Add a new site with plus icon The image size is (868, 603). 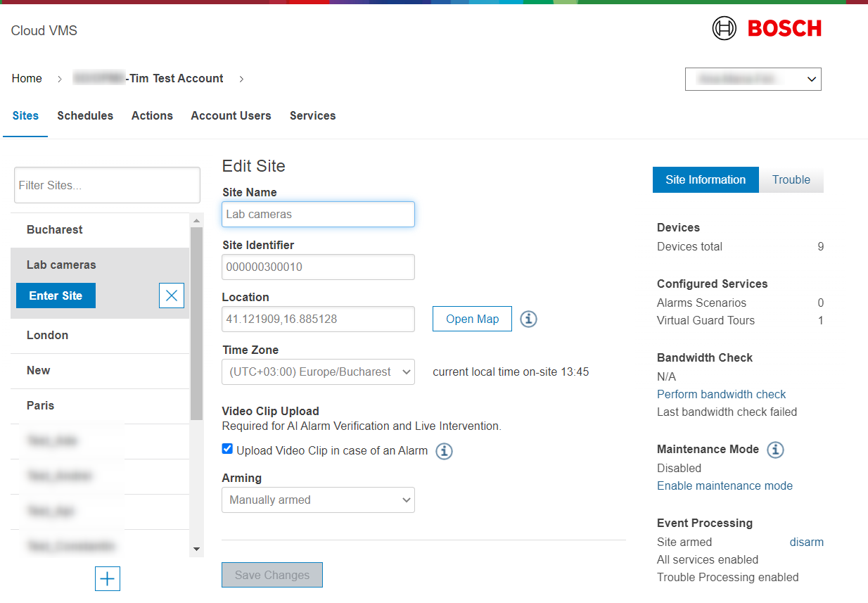(x=108, y=578)
